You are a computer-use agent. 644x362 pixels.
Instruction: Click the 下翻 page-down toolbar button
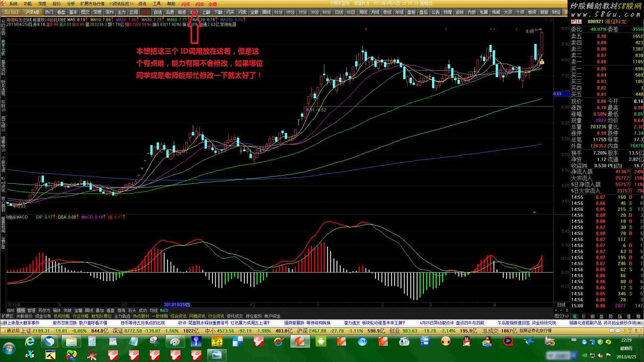click(218, 12)
